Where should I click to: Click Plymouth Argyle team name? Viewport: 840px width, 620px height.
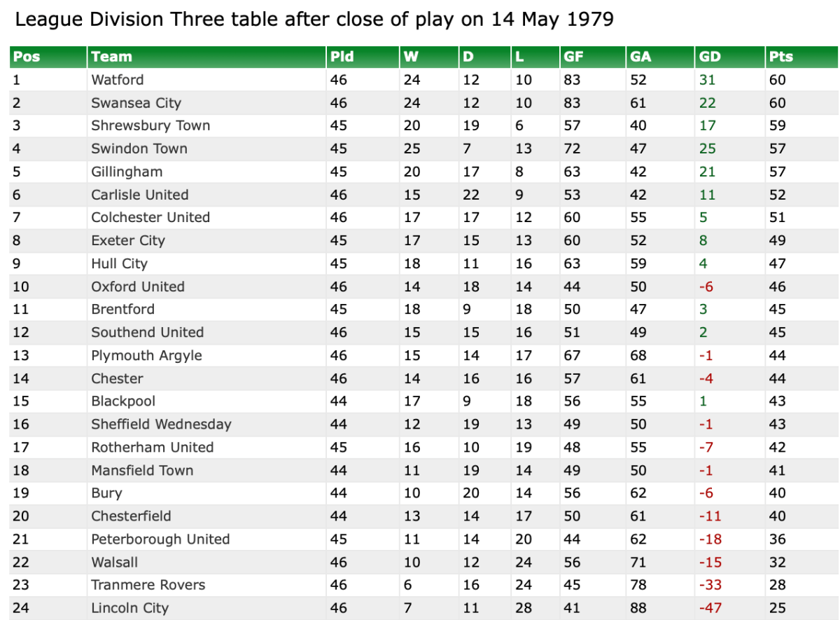[x=146, y=355]
